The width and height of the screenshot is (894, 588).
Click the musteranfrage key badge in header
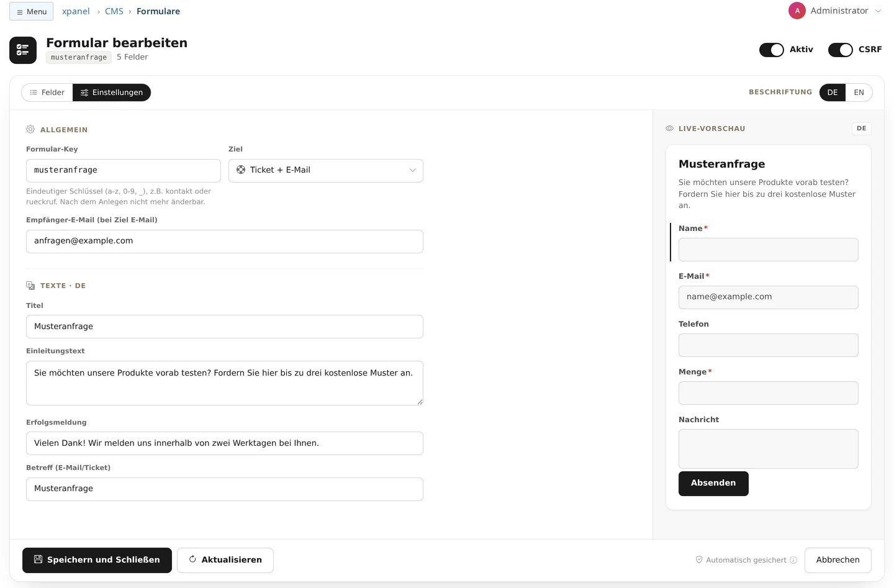click(x=79, y=57)
